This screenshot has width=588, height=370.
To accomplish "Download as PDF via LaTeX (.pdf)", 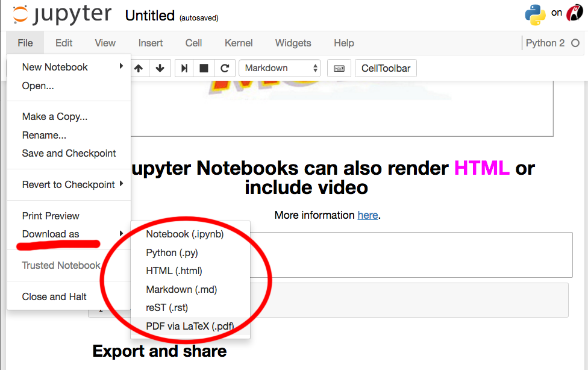I will pyautogui.click(x=190, y=326).
